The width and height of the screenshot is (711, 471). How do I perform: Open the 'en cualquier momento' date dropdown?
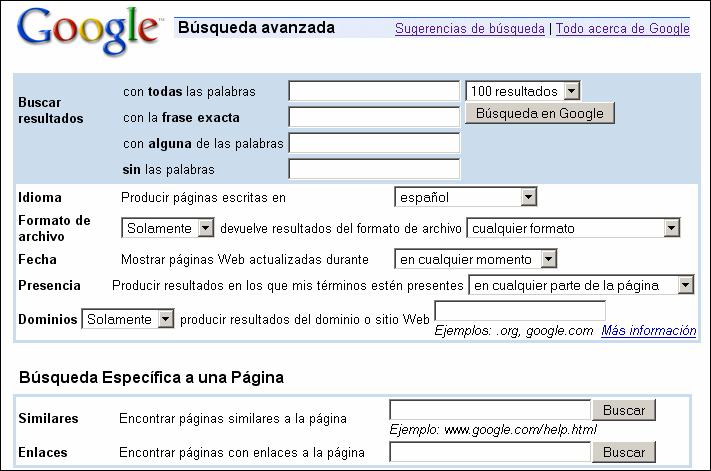pos(476,260)
